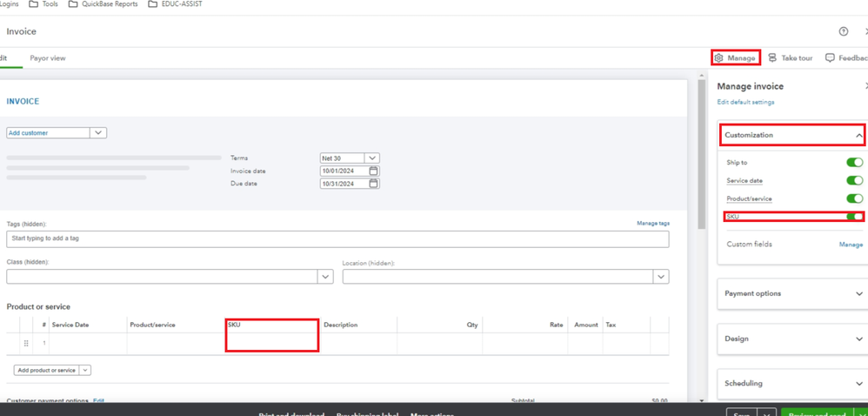Open the Invoice date calendar picker
Viewport: 868px width, 416px height.
coord(374,171)
